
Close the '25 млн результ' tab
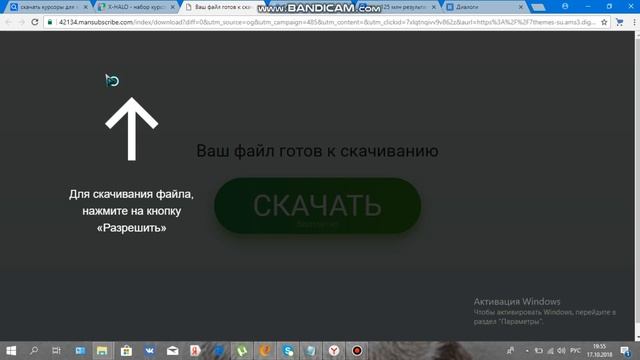click(x=434, y=7)
